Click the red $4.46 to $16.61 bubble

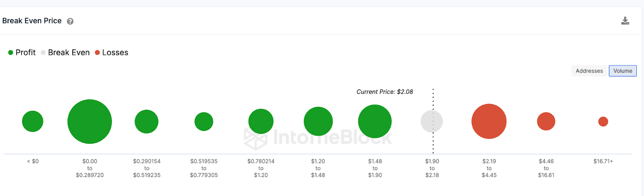[546, 121]
